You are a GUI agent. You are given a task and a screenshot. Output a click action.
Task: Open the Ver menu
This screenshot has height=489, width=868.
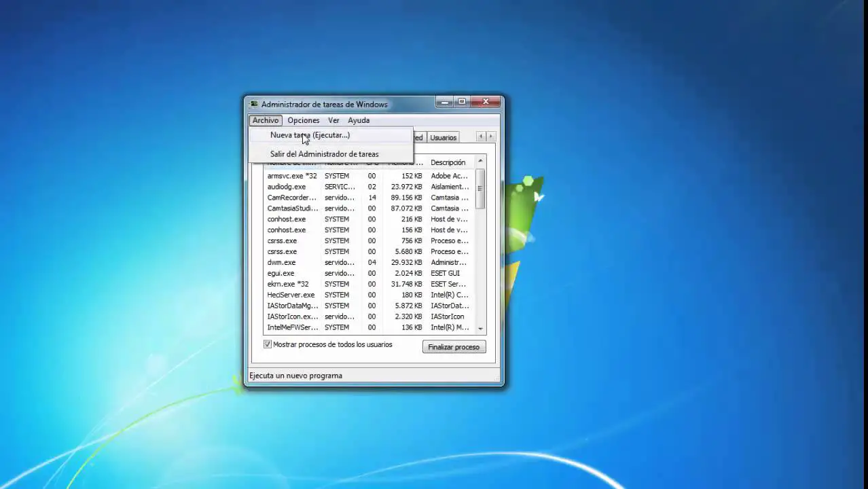(333, 120)
